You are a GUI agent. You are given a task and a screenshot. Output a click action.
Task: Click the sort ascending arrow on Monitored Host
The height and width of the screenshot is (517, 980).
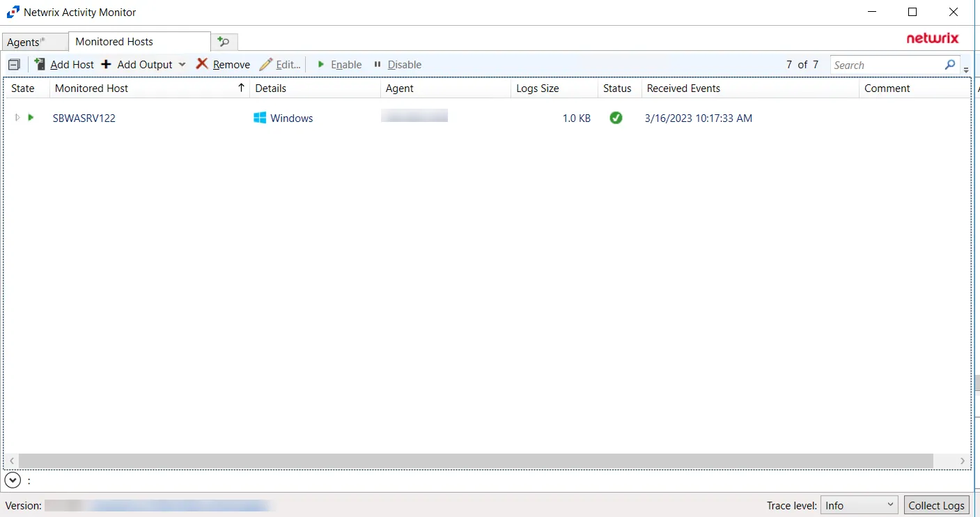241,88
